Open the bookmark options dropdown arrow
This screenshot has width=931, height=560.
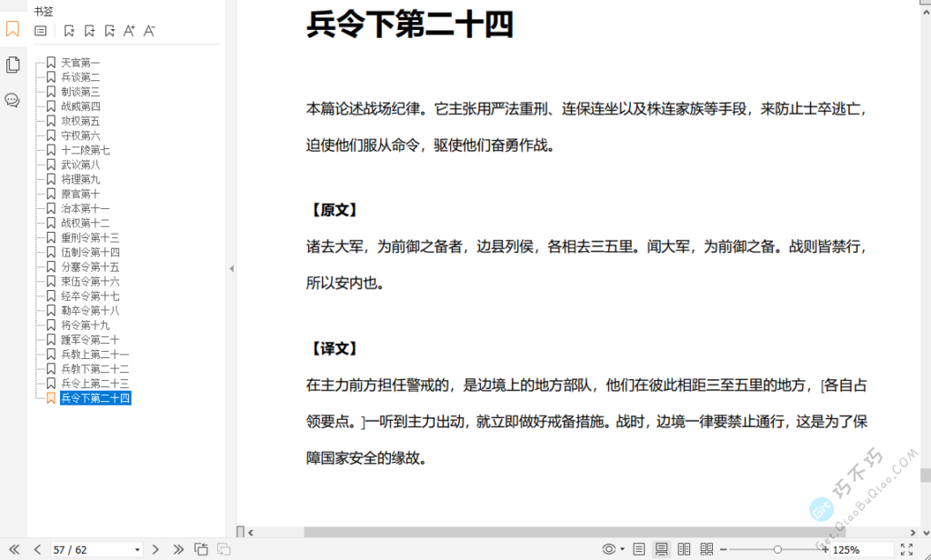click(x=111, y=31)
